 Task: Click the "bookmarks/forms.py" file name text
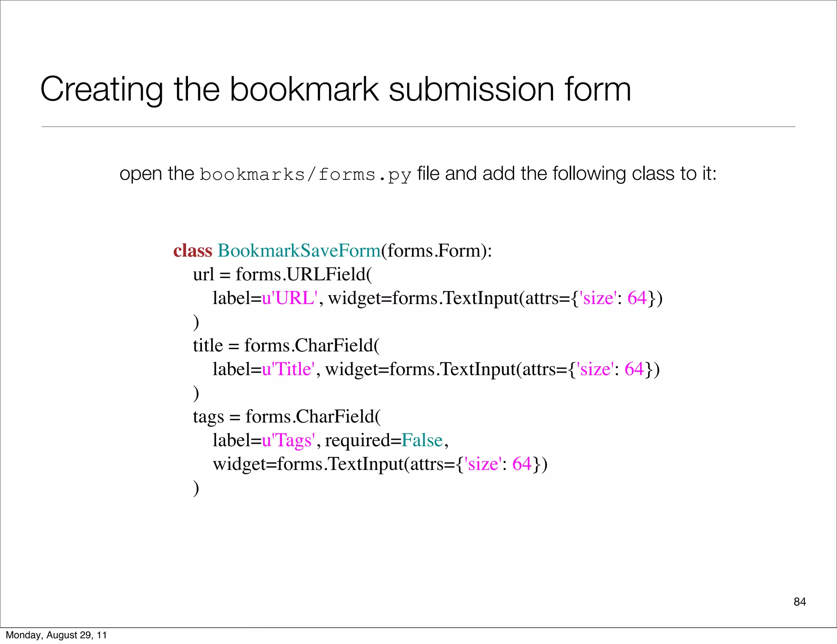(305, 175)
